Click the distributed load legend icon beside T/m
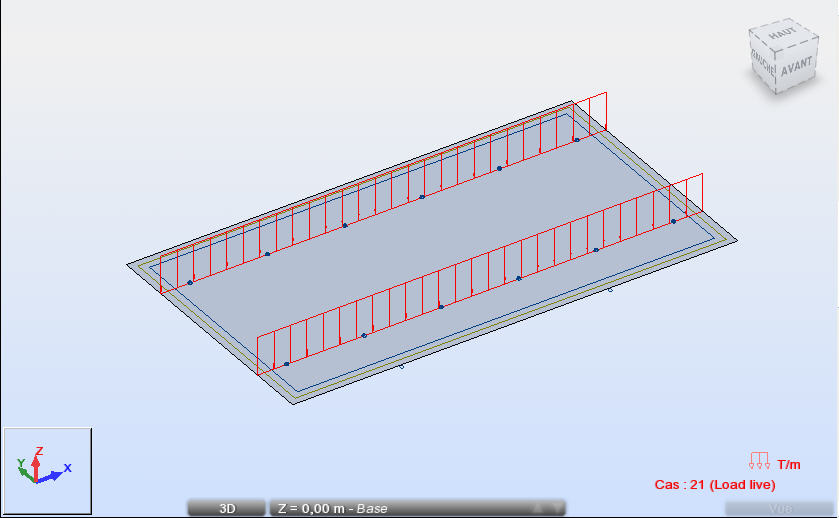This screenshot has height=518, width=839. [759, 461]
